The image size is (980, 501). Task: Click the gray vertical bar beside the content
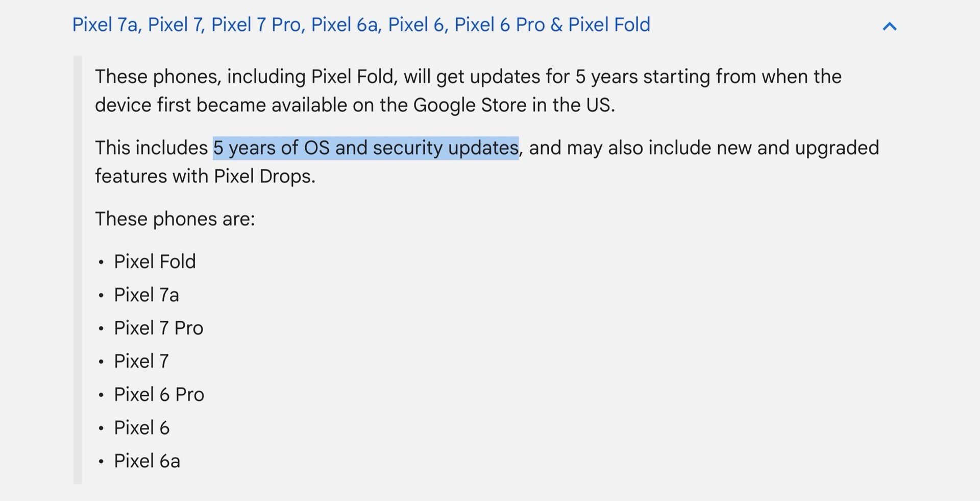pyautogui.click(x=78, y=270)
